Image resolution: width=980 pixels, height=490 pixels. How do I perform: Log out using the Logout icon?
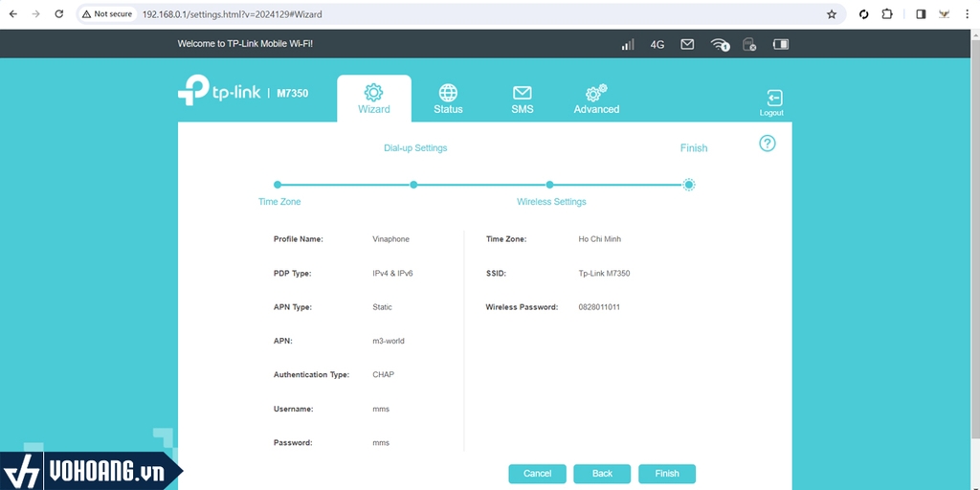(x=772, y=103)
